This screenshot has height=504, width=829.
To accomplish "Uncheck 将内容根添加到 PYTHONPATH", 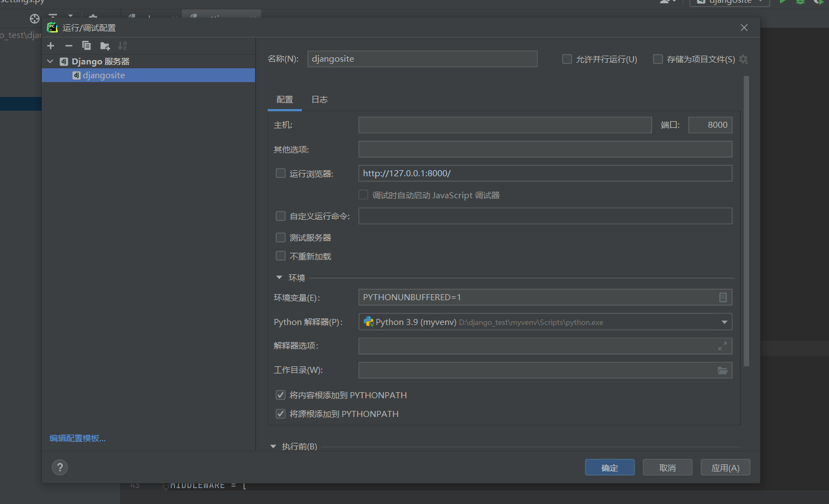I will (280, 395).
